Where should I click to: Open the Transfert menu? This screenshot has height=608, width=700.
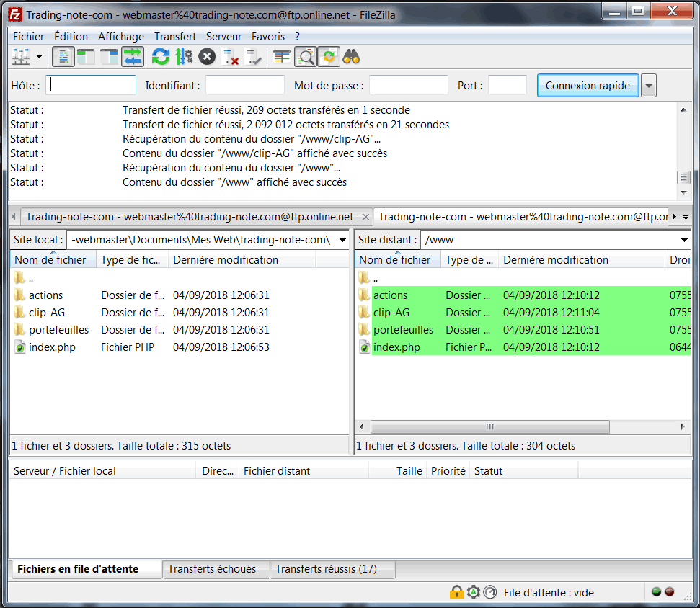pyautogui.click(x=175, y=37)
